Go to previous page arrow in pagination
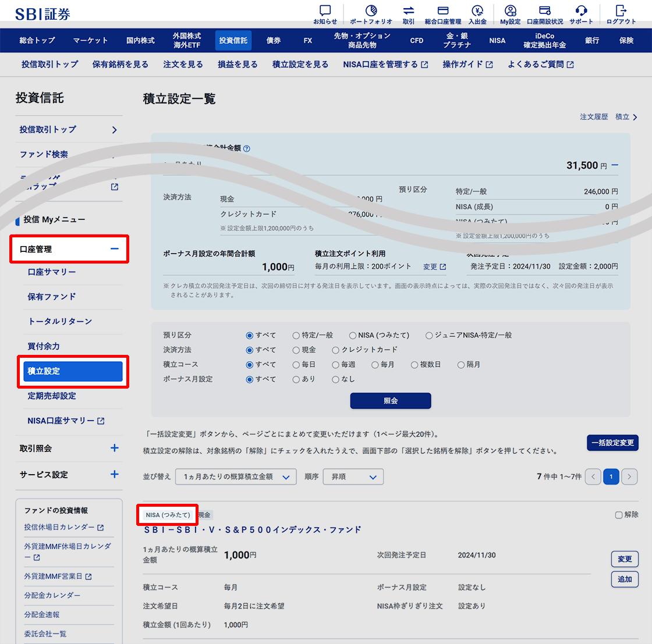Viewport: 652px width, 644px height. pyautogui.click(x=593, y=476)
